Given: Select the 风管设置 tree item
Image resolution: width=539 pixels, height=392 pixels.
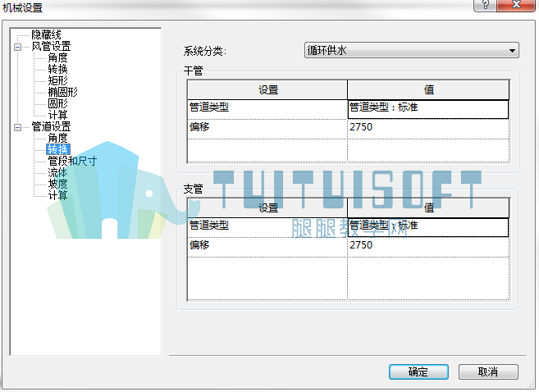Looking at the screenshot, I should coord(51,47).
